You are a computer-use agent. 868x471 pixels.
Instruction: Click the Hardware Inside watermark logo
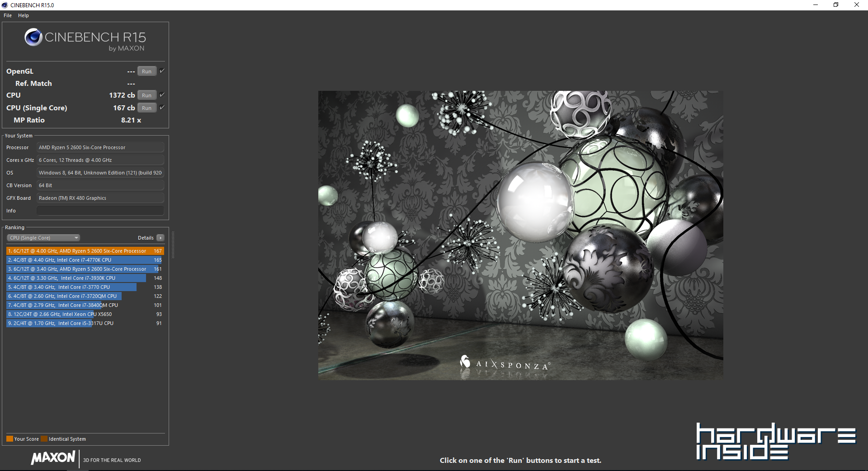775,442
